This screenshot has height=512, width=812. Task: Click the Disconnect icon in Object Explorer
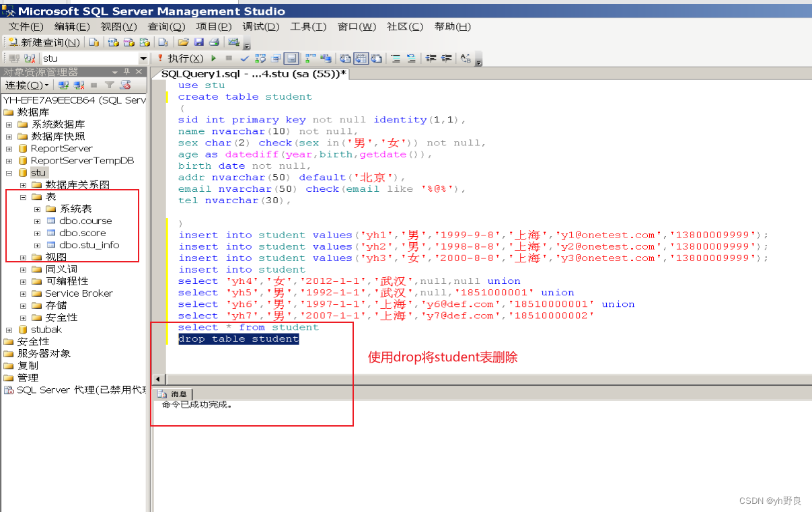coord(79,85)
